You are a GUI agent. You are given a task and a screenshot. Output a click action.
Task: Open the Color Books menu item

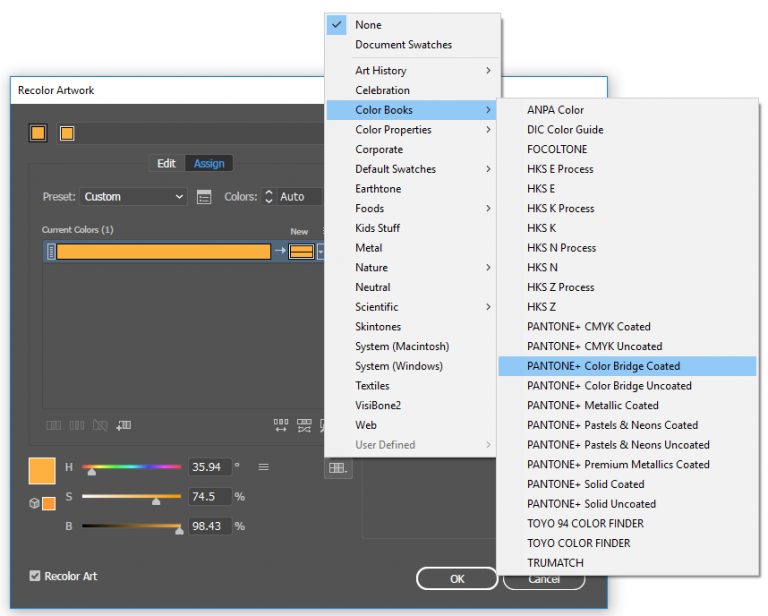coord(413,110)
